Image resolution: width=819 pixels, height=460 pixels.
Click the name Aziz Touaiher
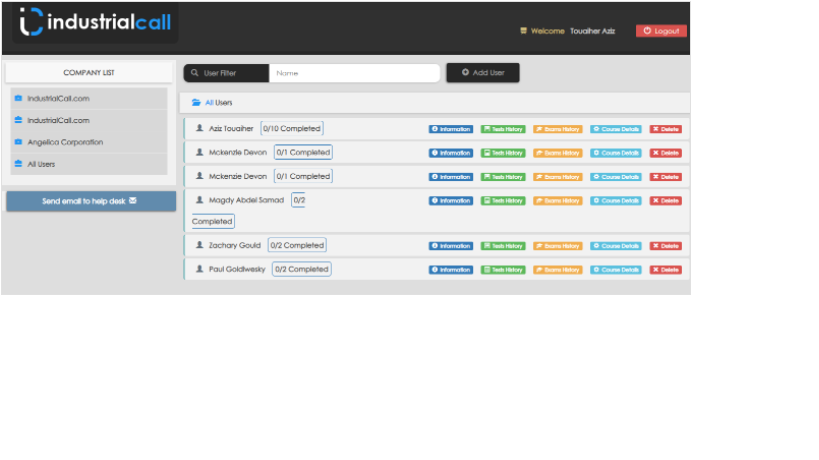tap(231, 128)
